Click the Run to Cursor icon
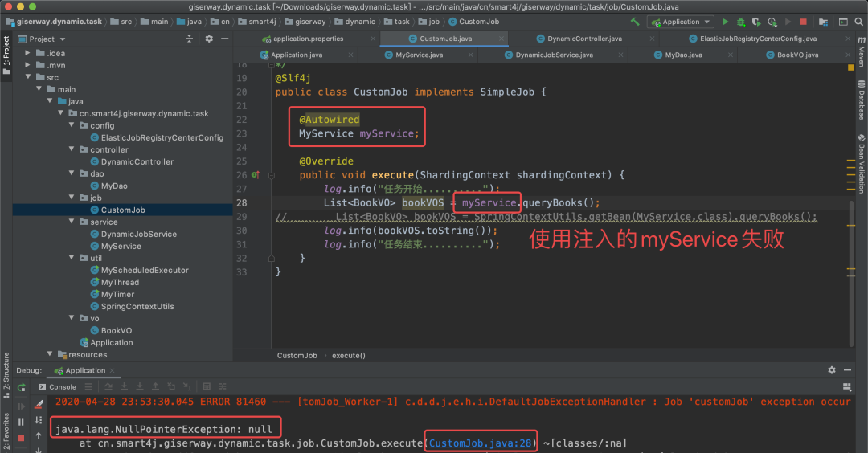Viewport: 868px width, 453px height. pos(187,386)
